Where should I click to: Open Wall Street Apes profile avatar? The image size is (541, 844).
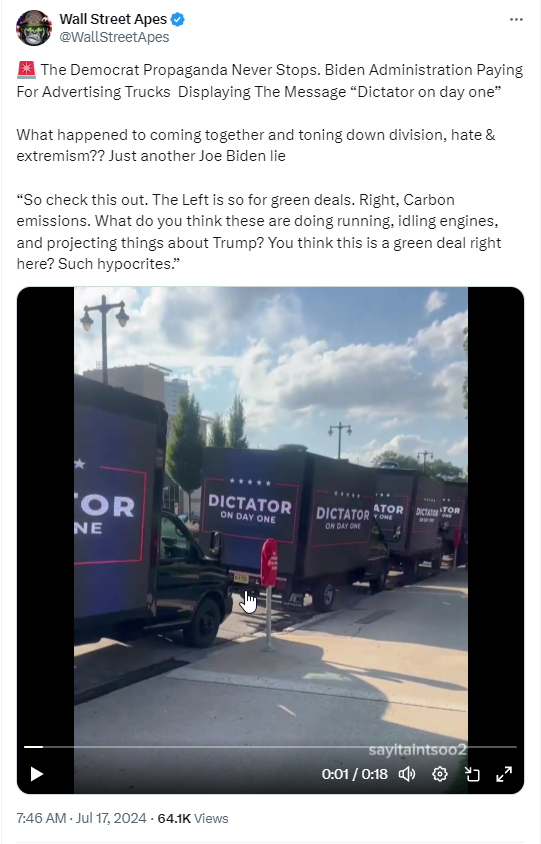pos(34,27)
